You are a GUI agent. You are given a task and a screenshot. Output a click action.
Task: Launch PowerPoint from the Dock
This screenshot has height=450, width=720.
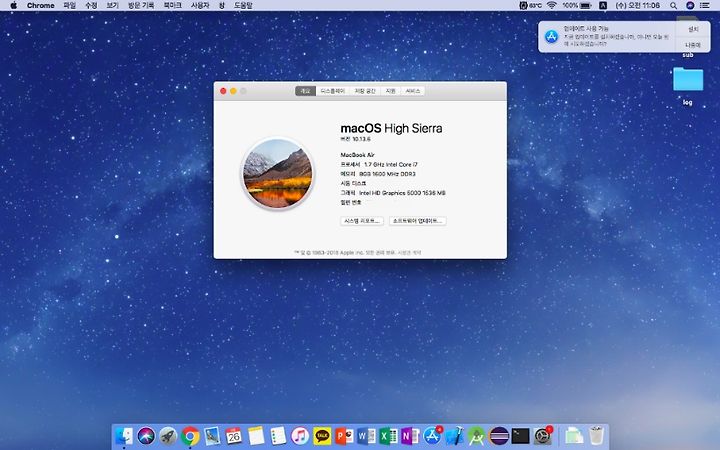(x=344, y=436)
